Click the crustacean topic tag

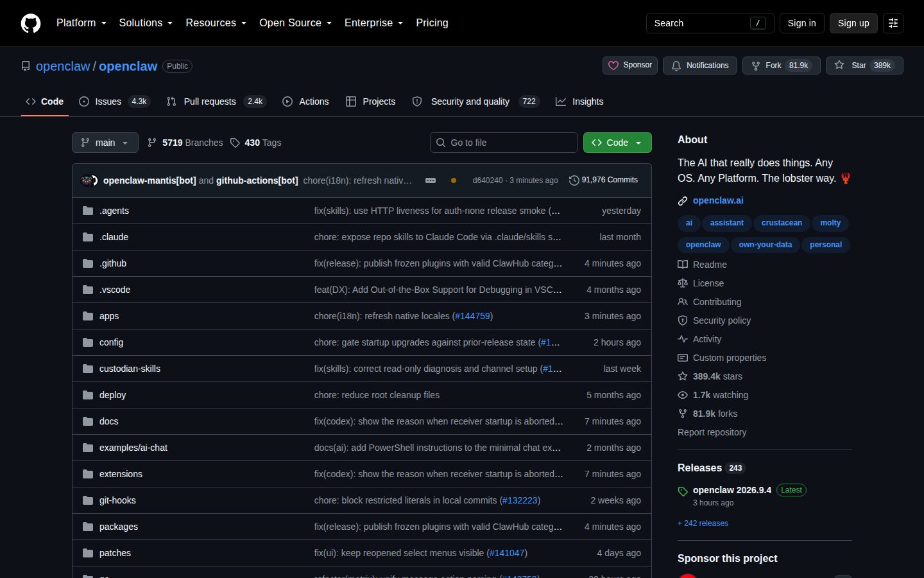click(x=782, y=223)
